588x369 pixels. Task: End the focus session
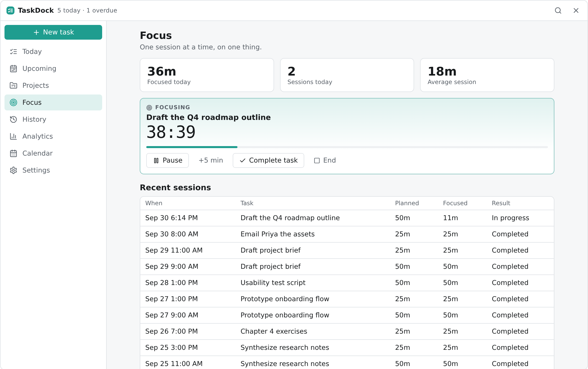click(x=325, y=160)
